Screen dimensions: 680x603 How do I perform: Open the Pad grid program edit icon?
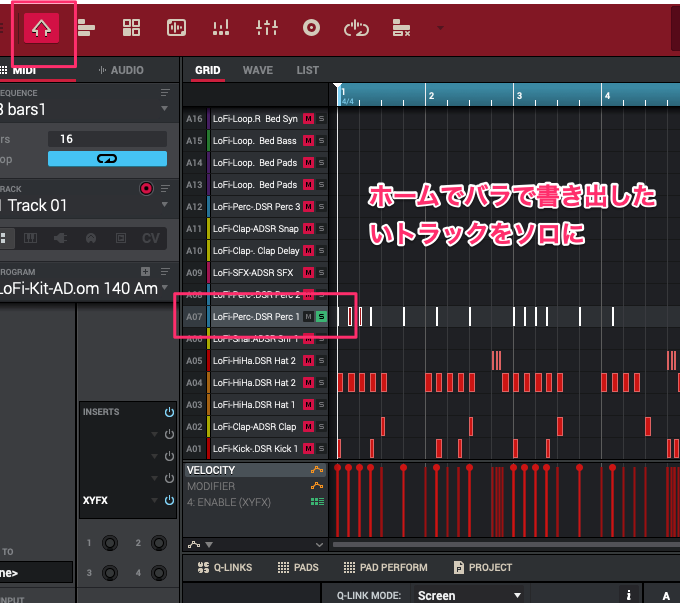coord(131,28)
